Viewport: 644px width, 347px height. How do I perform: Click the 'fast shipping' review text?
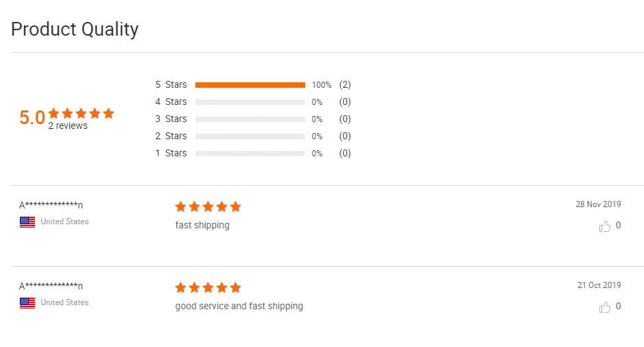click(202, 226)
